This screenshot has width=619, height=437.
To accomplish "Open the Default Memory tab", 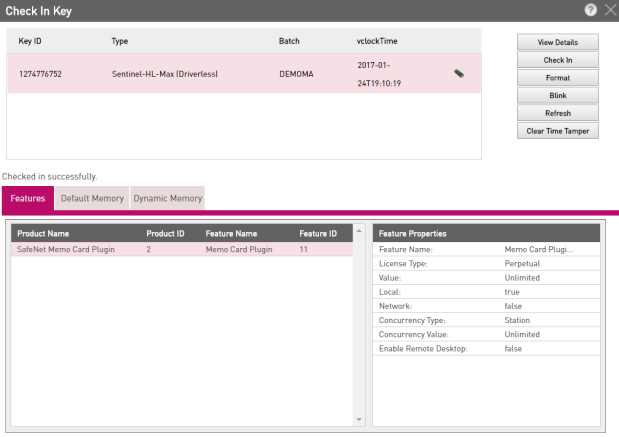I will click(x=92, y=198).
